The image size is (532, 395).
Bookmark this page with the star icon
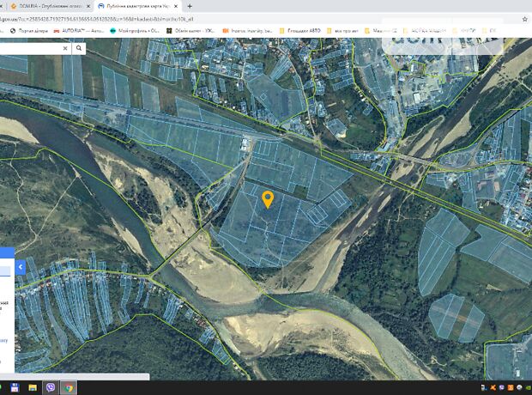pyautogui.click(x=524, y=19)
